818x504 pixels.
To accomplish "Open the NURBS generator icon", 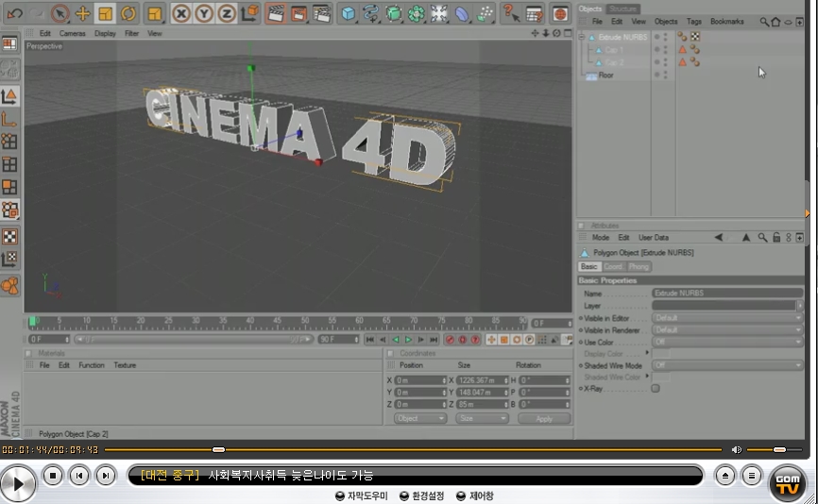I will (x=393, y=13).
